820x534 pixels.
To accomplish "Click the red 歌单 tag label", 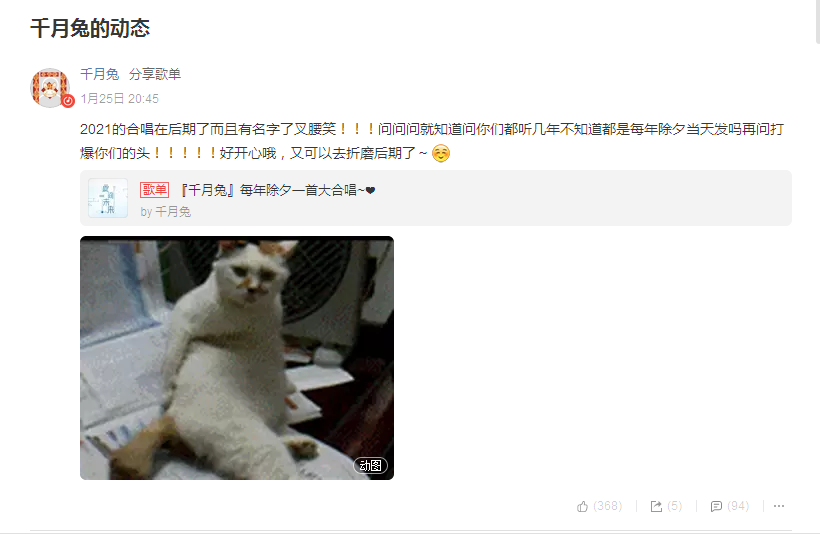I will 154,190.
